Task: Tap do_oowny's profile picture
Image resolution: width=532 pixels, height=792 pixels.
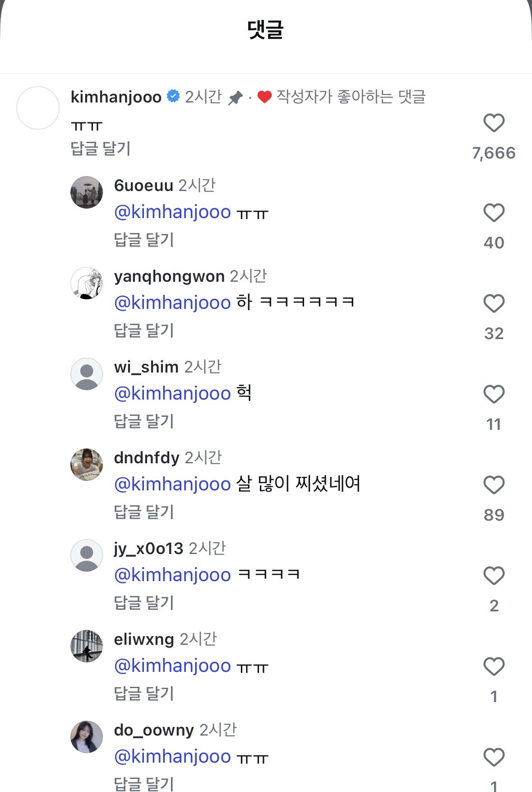Action: click(87, 737)
